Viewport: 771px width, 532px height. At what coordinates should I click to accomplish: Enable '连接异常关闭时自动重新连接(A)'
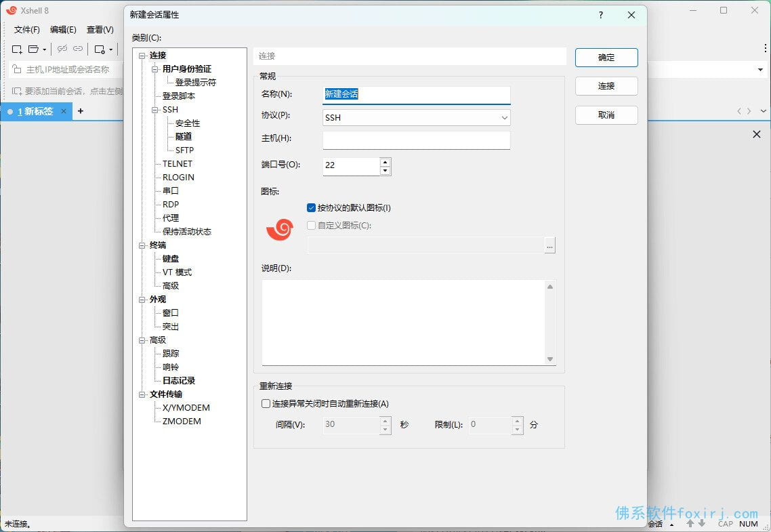[266, 404]
